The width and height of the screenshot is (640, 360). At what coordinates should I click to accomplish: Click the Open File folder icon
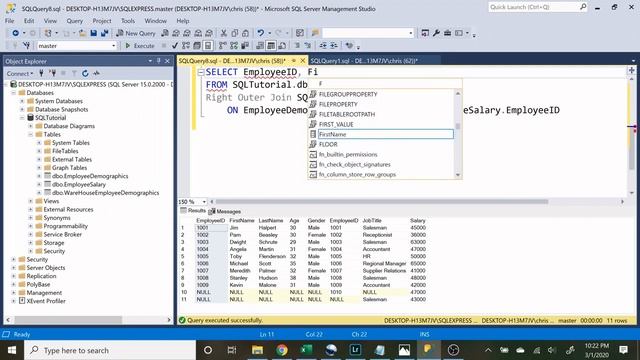point(82,33)
